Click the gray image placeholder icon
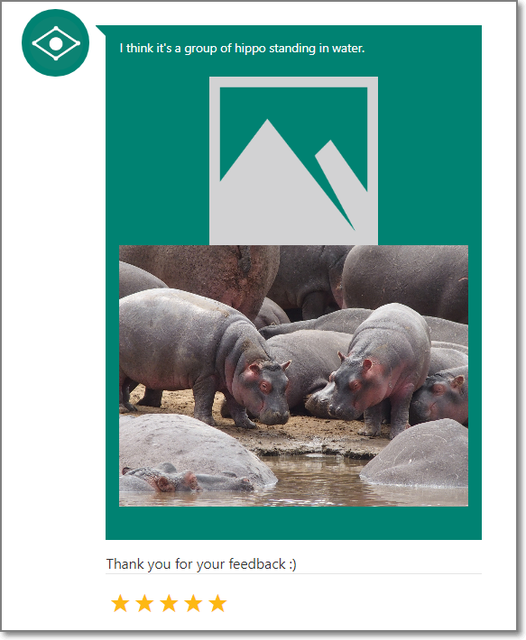526x640 pixels. (x=293, y=161)
